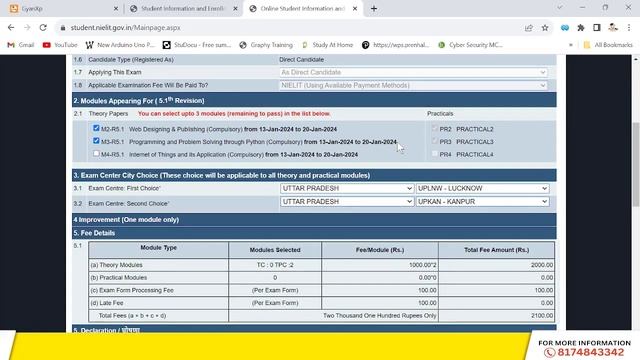Click the page vertical scrollbar thumb

(x=636, y=164)
